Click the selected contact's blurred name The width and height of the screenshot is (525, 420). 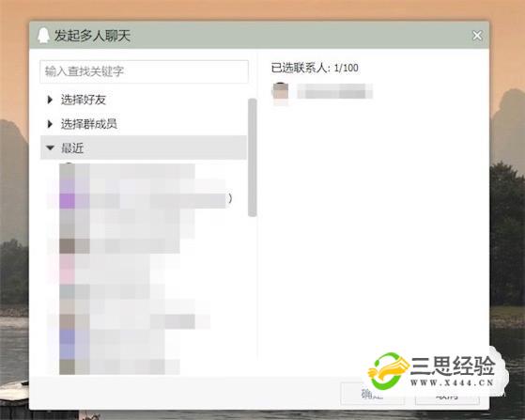pos(335,91)
